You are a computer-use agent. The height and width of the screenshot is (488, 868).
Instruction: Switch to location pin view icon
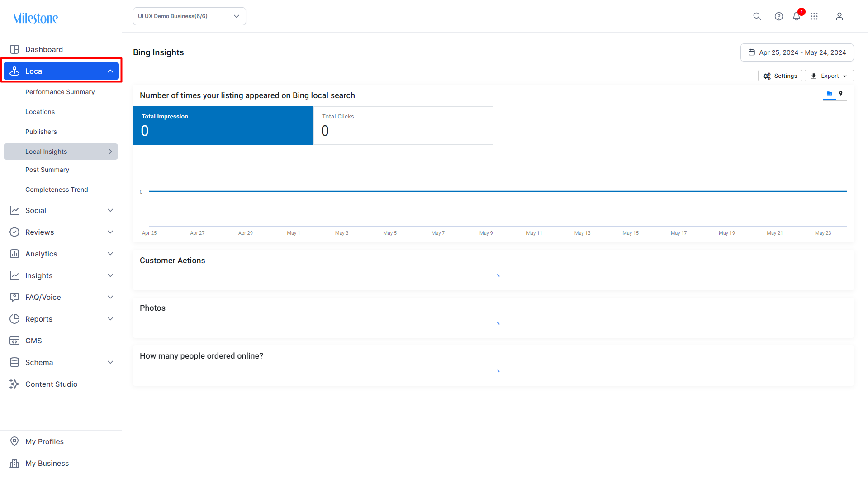pos(841,94)
